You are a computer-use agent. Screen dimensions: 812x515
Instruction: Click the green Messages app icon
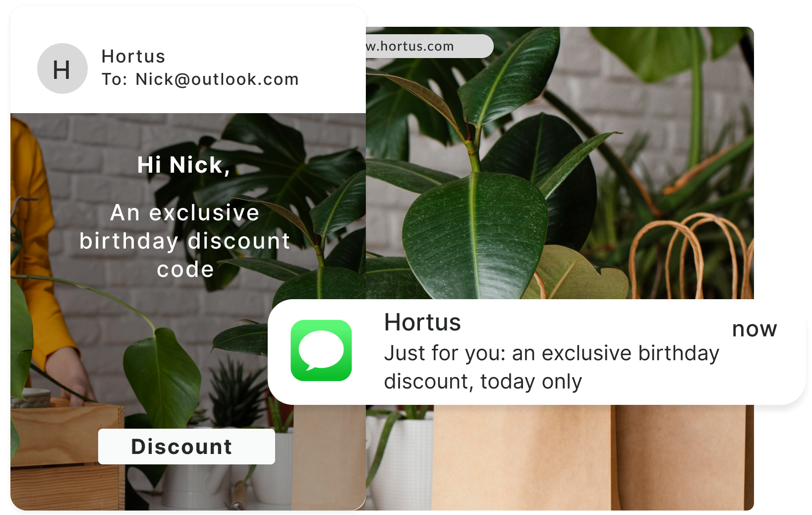pos(321,351)
